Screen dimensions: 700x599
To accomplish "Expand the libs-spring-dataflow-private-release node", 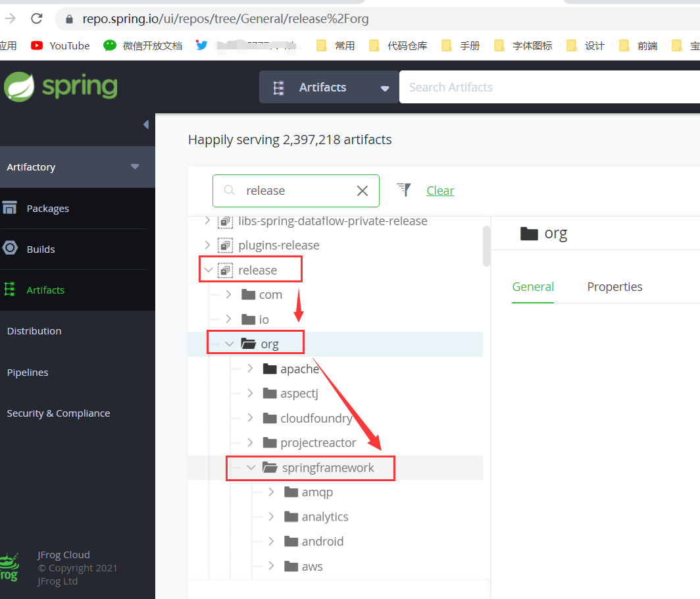I will click(x=207, y=221).
